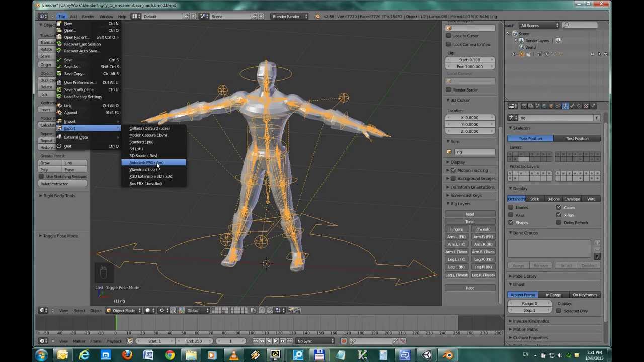Uncheck the Motion Tracking checkbox
Image resolution: width=644 pixels, height=362 pixels.
click(453, 170)
